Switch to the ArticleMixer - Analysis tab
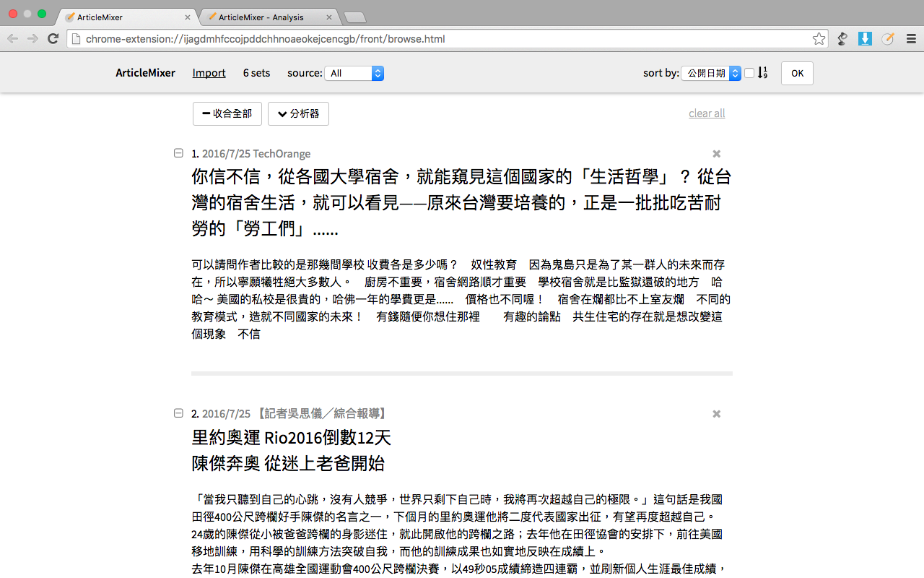This screenshot has width=924, height=578. (268, 17)
